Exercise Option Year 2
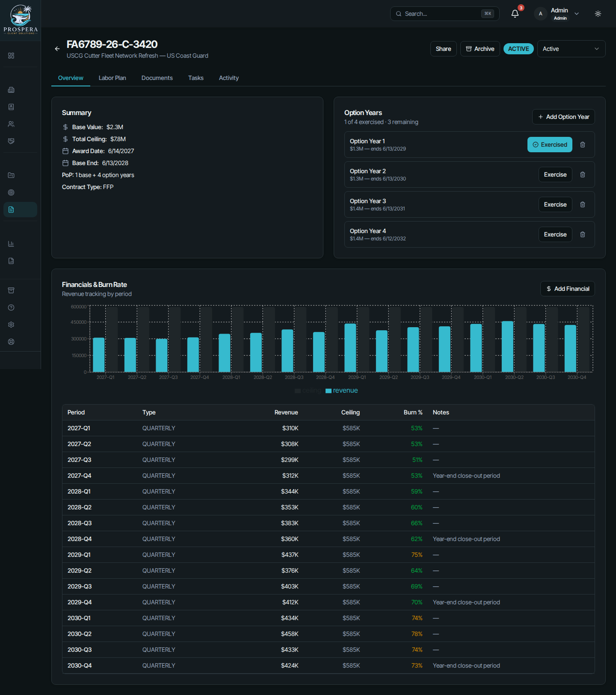The width and height of the screenshot is (616, 695). click(555, 174)
